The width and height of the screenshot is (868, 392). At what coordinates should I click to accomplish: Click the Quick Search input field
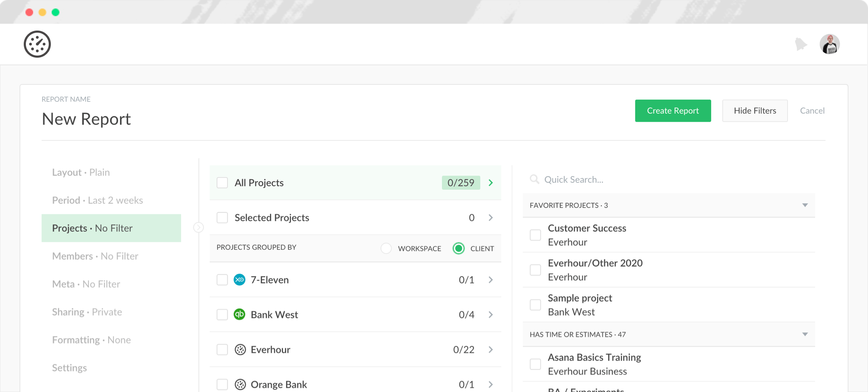(x=593, y=179)
